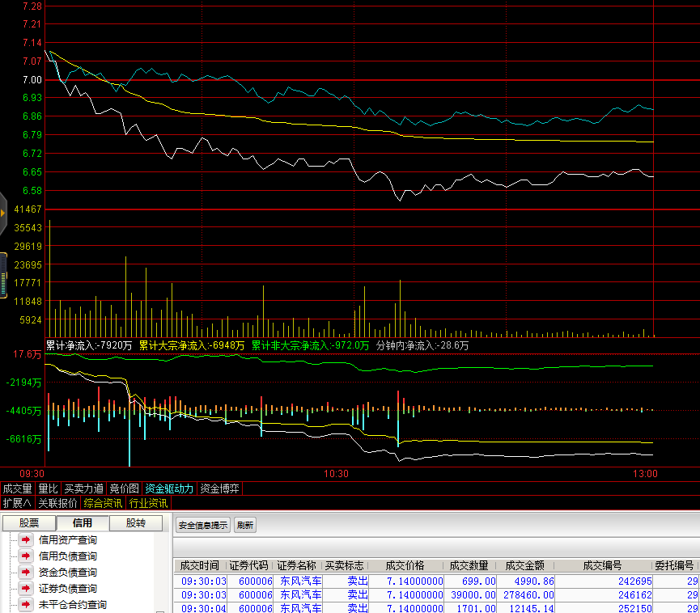
Task: Click the 安全信息提示 button
Action: point(203,525)
